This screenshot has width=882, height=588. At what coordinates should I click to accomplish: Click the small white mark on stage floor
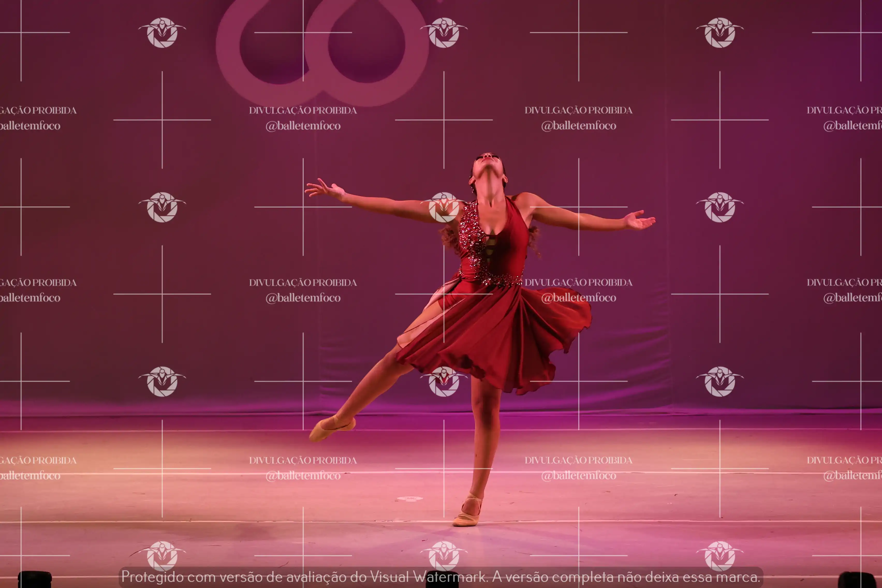pyautogui.click(x=409, y=498)
